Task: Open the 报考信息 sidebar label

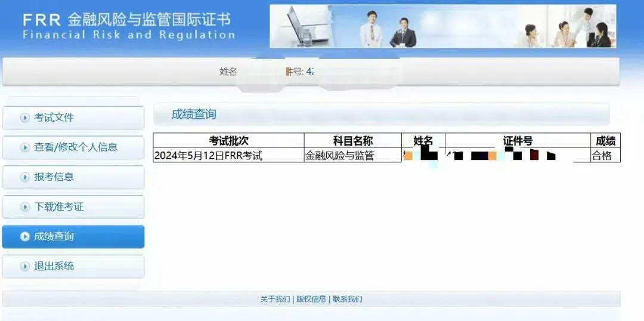Action: click(x=54, y=177)
